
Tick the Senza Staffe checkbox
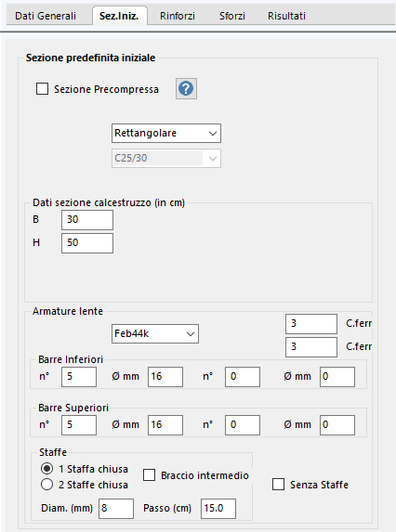278,484
